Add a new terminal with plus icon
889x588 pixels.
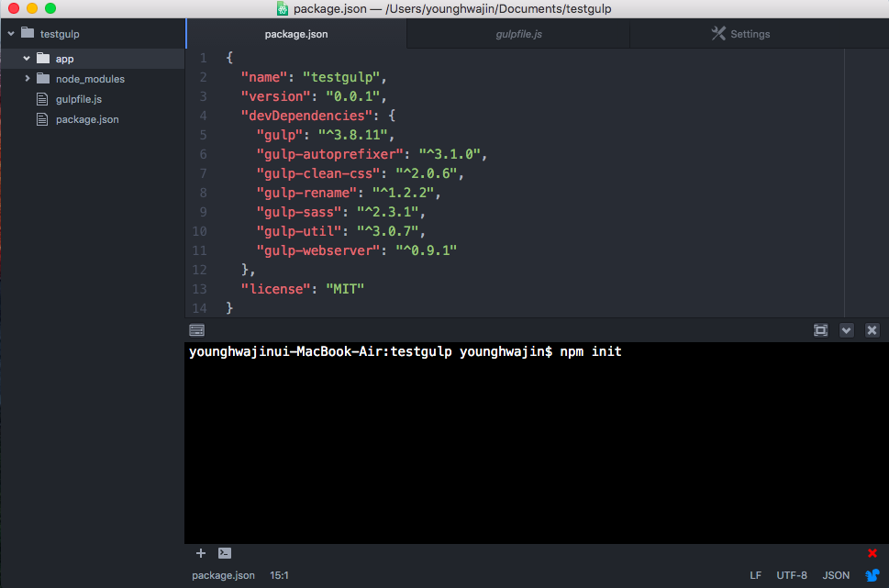(201, 553)
